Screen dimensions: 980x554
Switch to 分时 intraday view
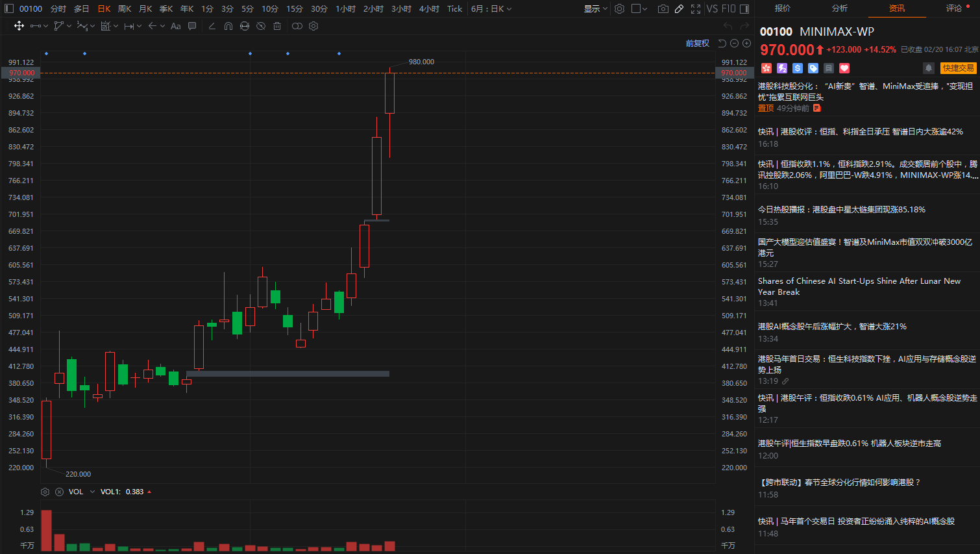pos(58,8)
